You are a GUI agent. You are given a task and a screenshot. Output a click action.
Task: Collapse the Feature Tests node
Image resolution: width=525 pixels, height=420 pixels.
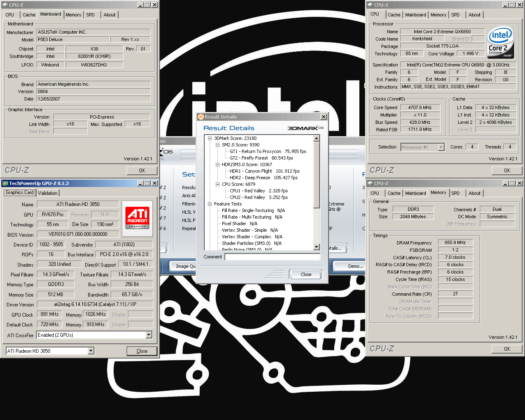click(x=210, y=204)
